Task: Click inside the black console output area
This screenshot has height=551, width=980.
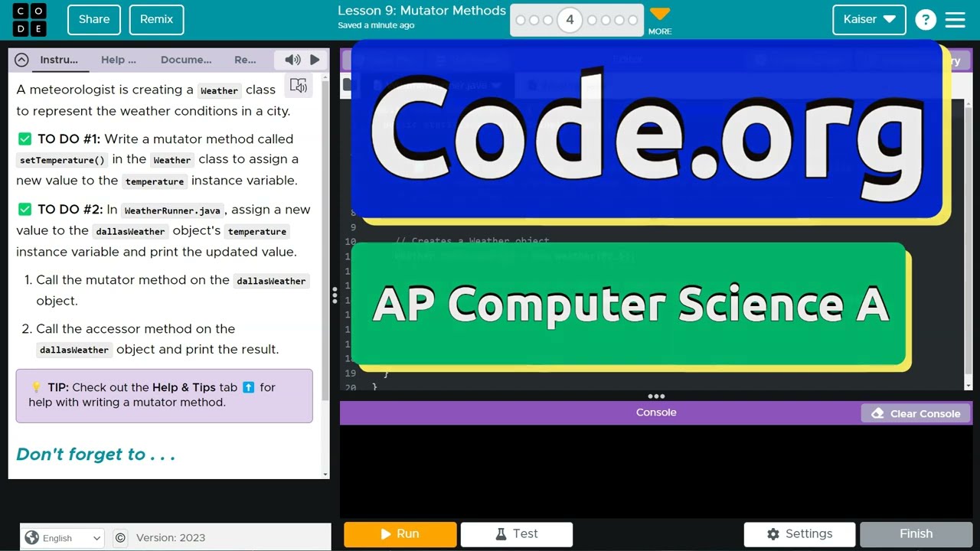Action: point(656,471)
